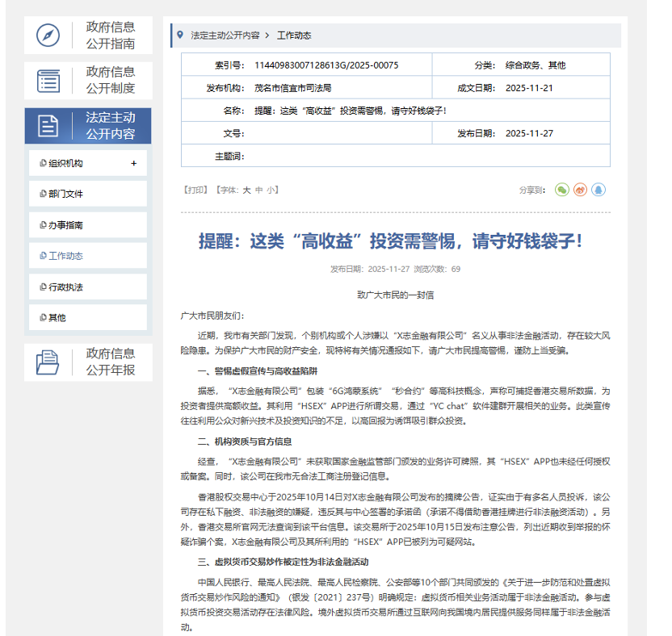Viewport: 672px width, 636px height.
Task: Open 办事指南 in the sidebar
Action: [x=65, y=225]
